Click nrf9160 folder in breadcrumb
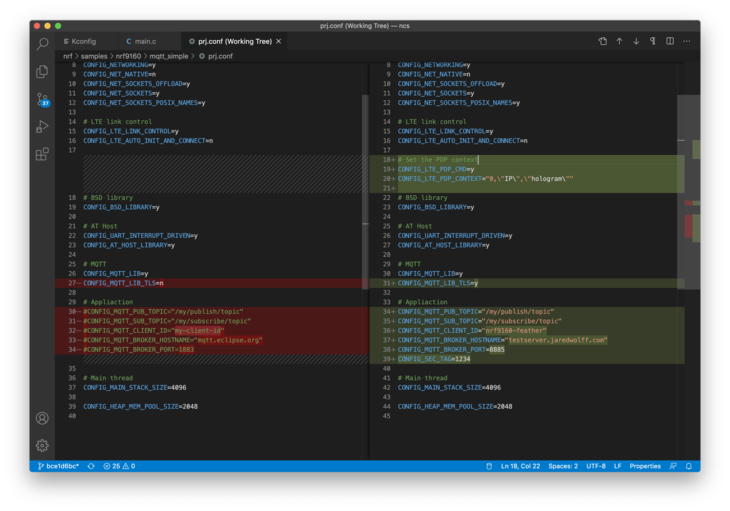 point(128,56)
